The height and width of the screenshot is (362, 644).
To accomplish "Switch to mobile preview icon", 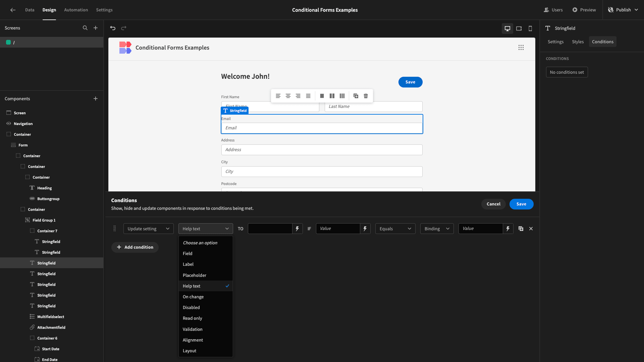I will (530, 28).
